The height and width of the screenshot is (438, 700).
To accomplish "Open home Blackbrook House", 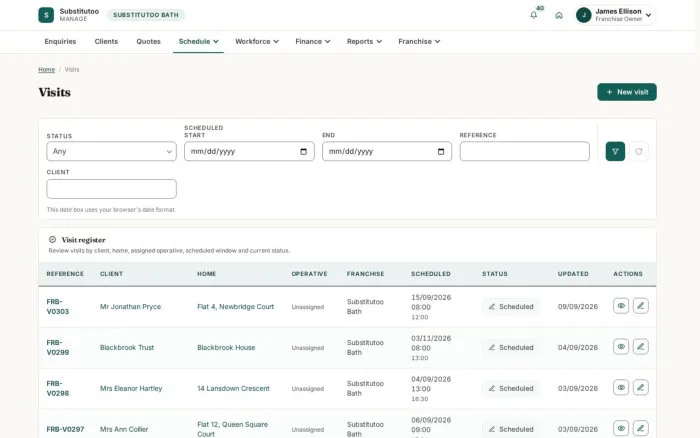I will pyautogui.click(x=226, y=347).
